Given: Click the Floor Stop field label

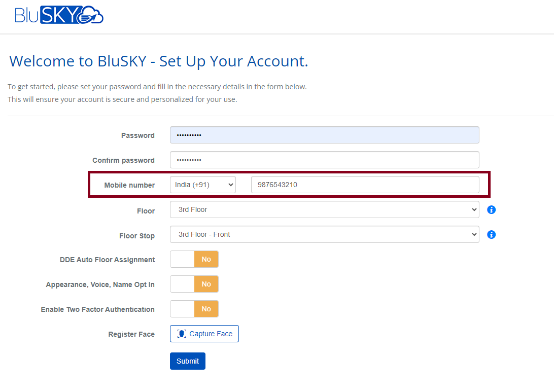Looking at the screenshot, I should coord(137,236).
